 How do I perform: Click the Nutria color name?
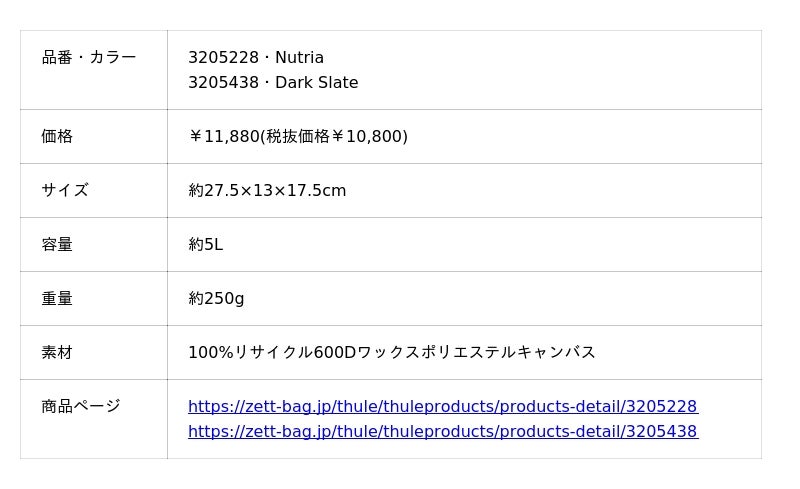coord(300,58)
